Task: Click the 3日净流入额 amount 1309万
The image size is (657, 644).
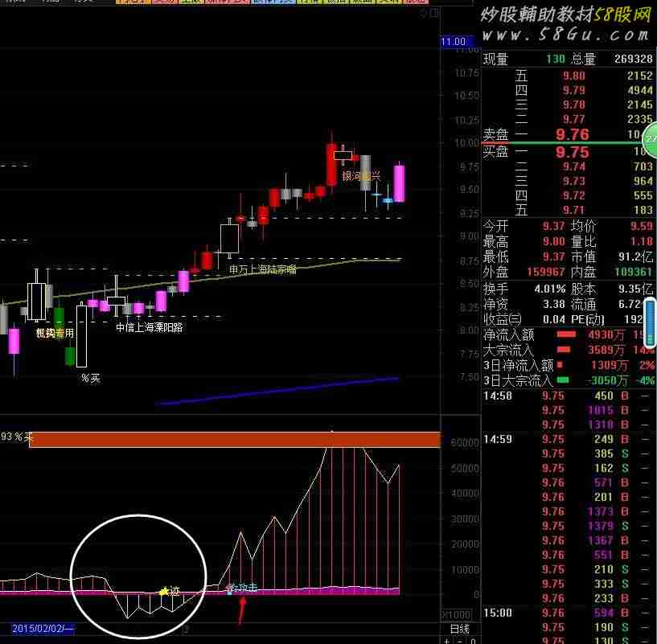Action: click(609, 365)
